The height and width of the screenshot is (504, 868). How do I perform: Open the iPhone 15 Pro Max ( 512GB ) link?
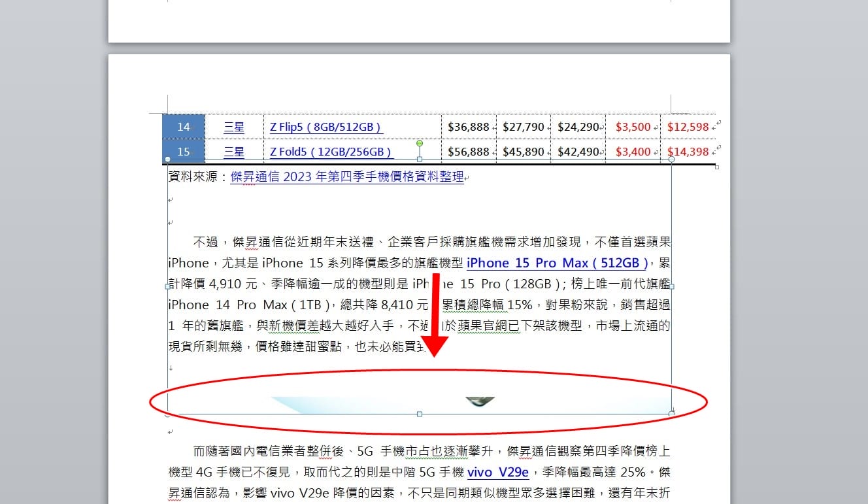(557, 263)
